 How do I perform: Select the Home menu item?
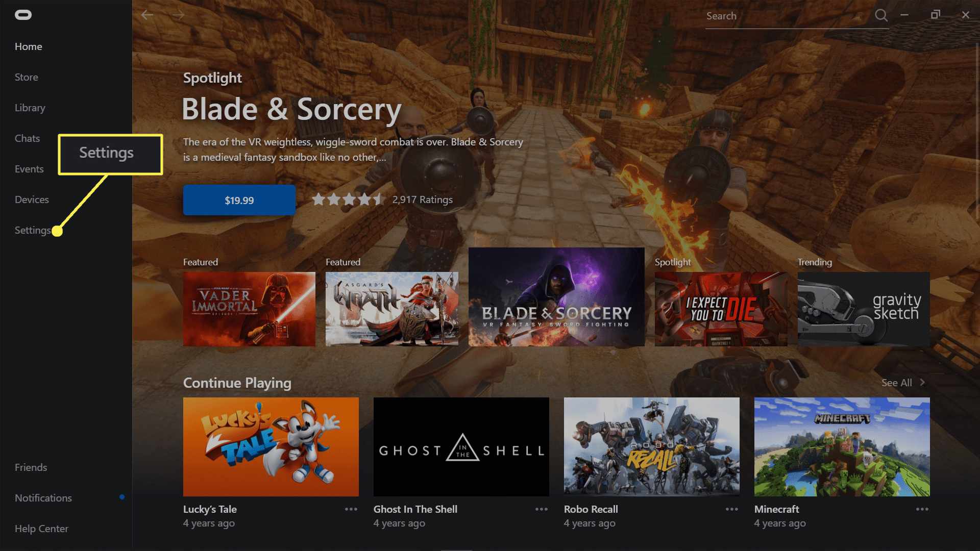(28, 46)
